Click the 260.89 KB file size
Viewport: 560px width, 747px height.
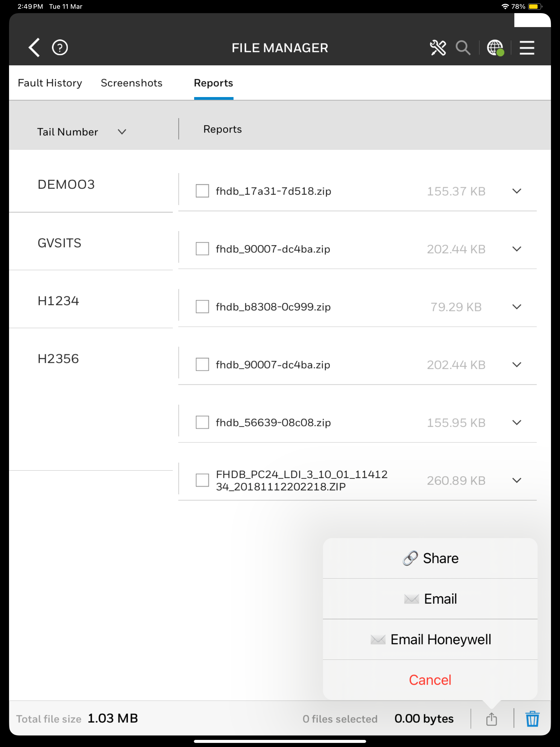click(456, 481)
